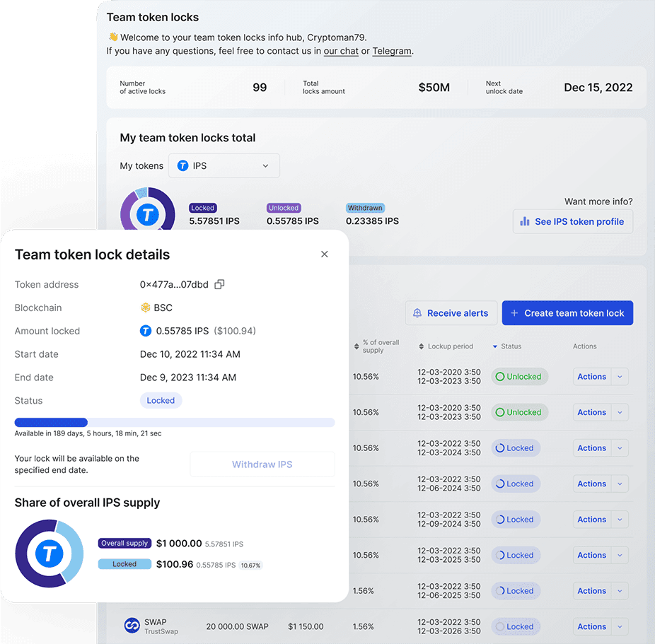This screenshot has width=655, height=644.
Task: Copy the token address using the copy icon
Action: (219, 284)
